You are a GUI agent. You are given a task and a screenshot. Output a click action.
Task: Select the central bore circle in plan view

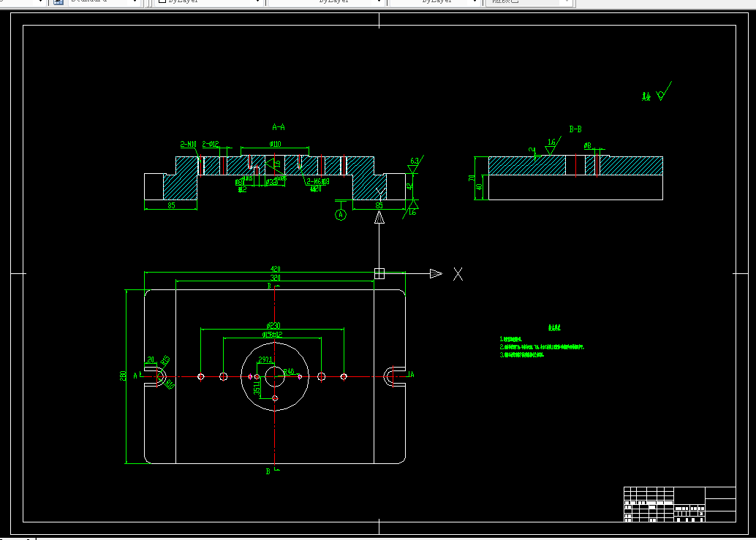tap(275, 377)
